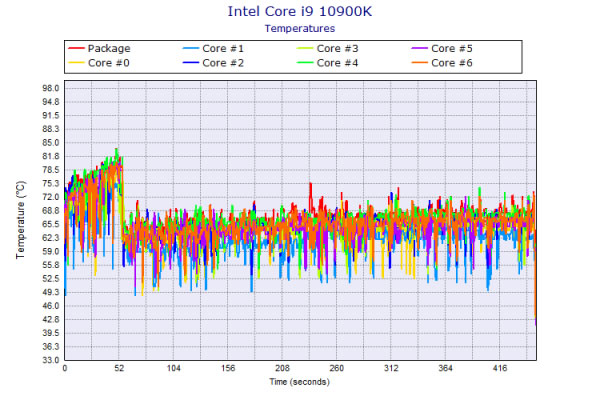Select the Core #1 legend entry
Screen dimensions: 600x400
(x=213, y=49)
